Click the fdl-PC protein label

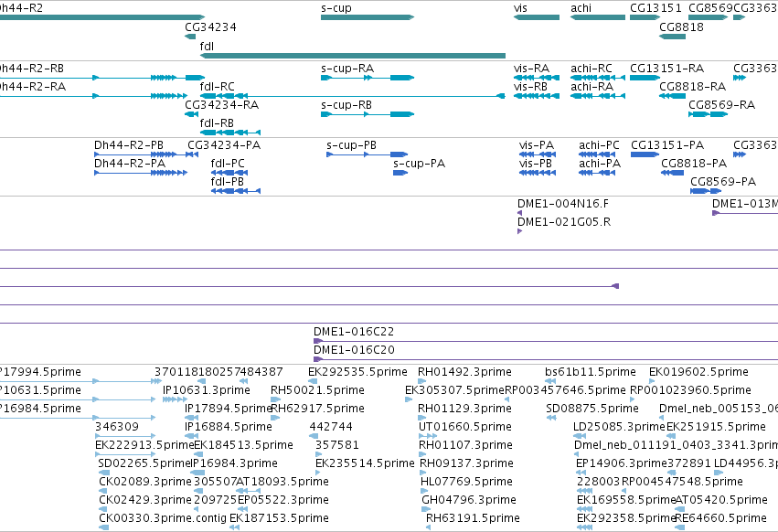coord(228,164)
